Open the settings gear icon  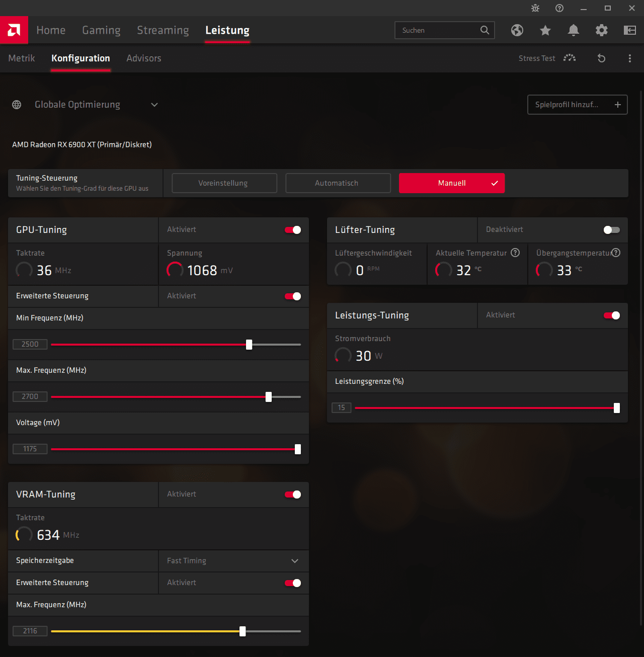tap(602, 30)
